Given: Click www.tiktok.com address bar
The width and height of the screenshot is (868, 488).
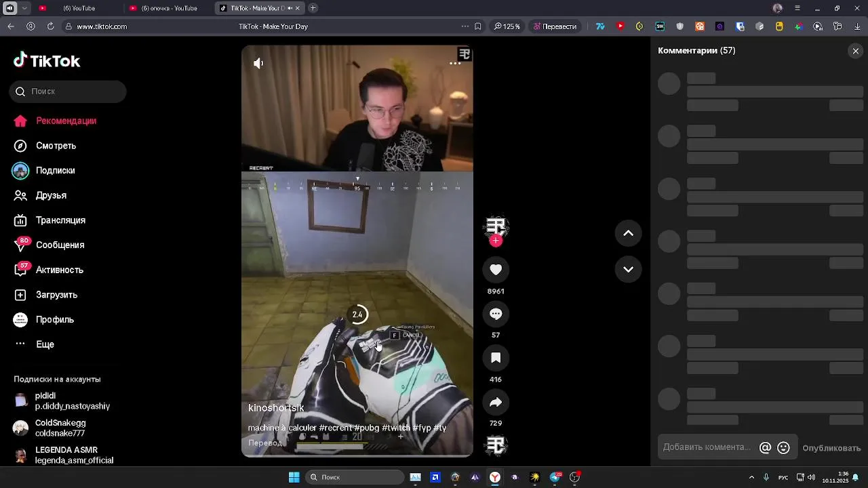Looking at the screenshot, I should point(102,26).
